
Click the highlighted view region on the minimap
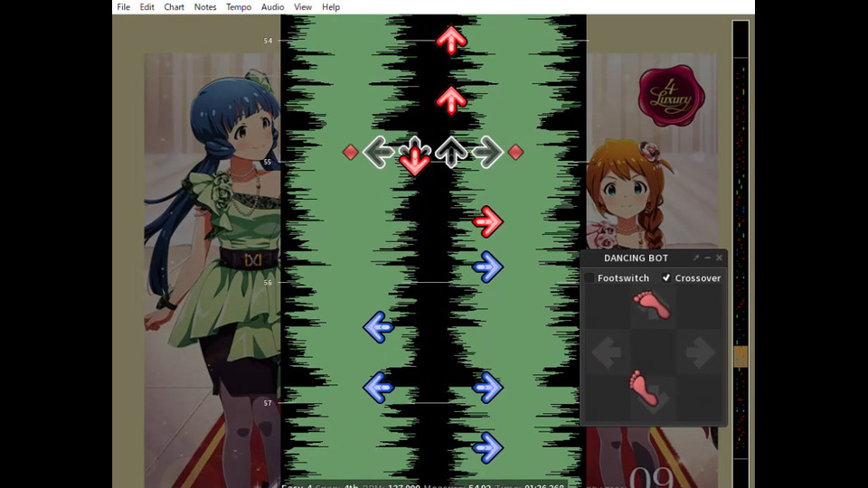[x=741, y=356]
